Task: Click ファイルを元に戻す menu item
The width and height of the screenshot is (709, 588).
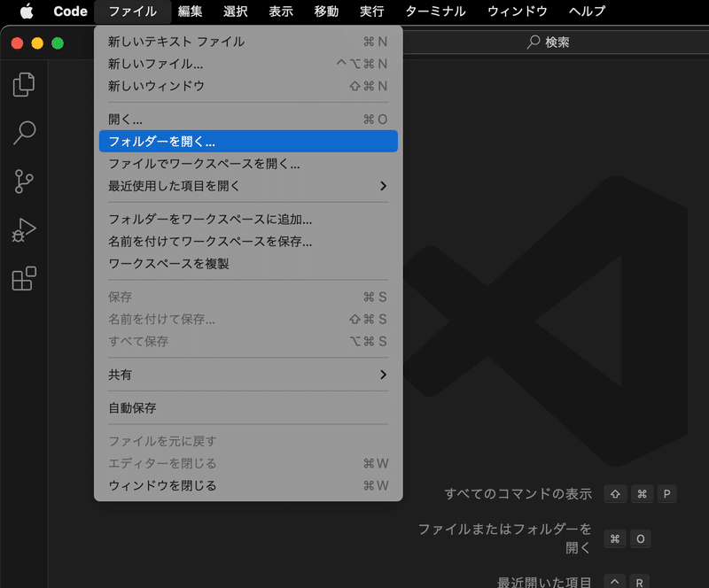Action: coord(248,441)
